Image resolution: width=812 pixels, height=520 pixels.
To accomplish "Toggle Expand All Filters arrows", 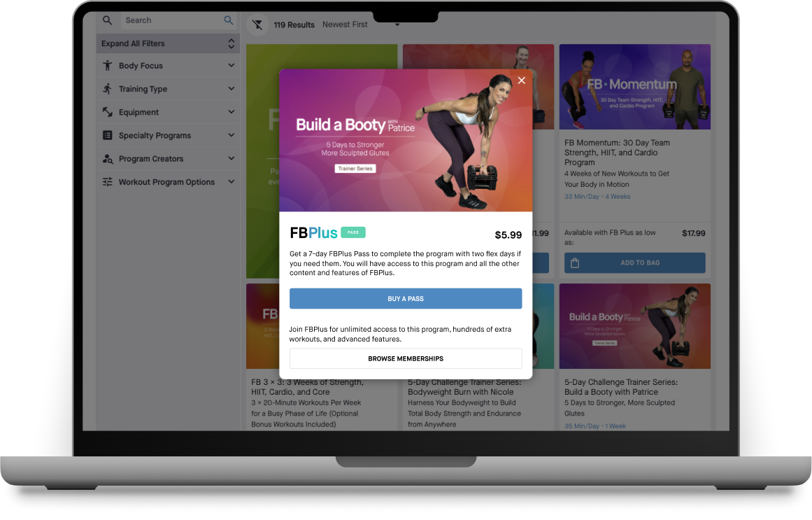I will (231, 43).
